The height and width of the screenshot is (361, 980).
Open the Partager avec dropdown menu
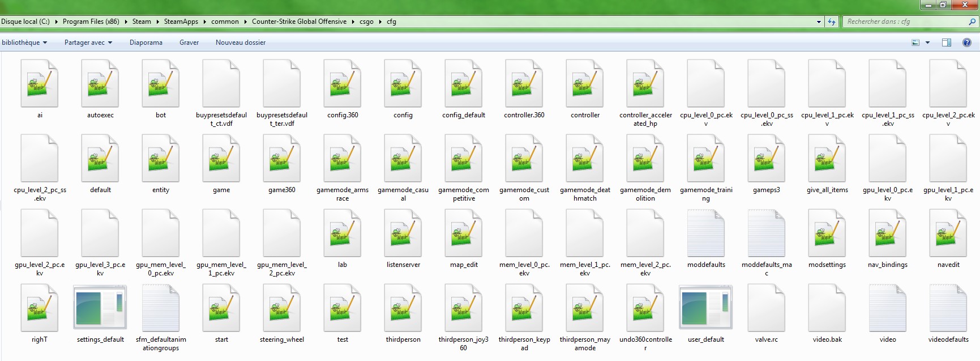[88, 43]
